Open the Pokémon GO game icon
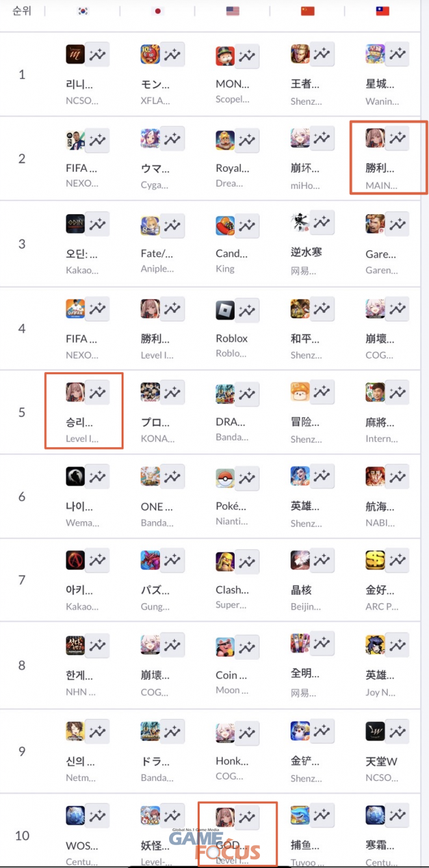This screenshot has height=868, width=429. pos(225,478)
